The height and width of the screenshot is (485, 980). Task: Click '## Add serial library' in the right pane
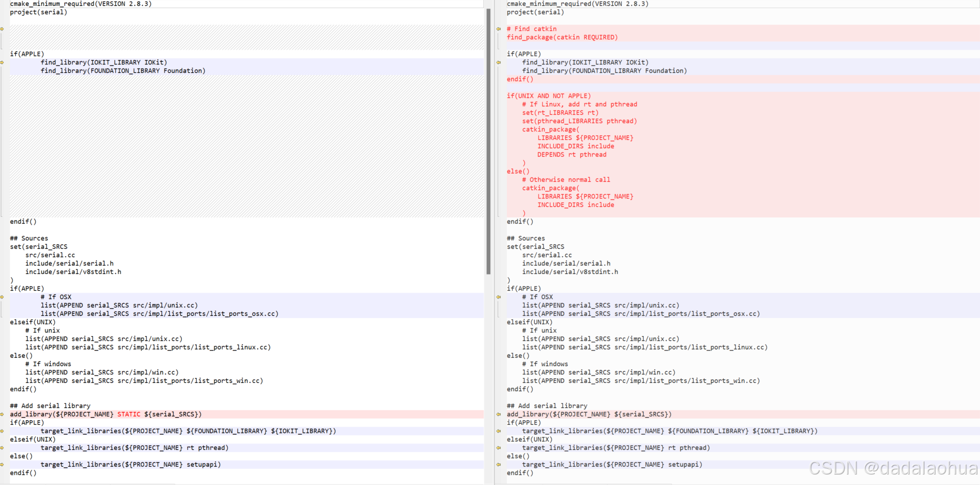click(x=547, y=406)
